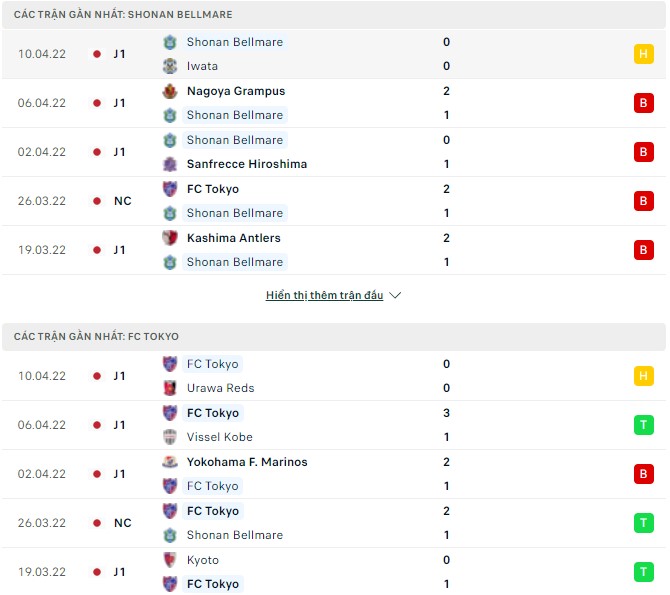Click yellow H badge for Shonan vs Iwata
Image resolution: width=670 pixels, height=595 pixels.
(643, 54)
